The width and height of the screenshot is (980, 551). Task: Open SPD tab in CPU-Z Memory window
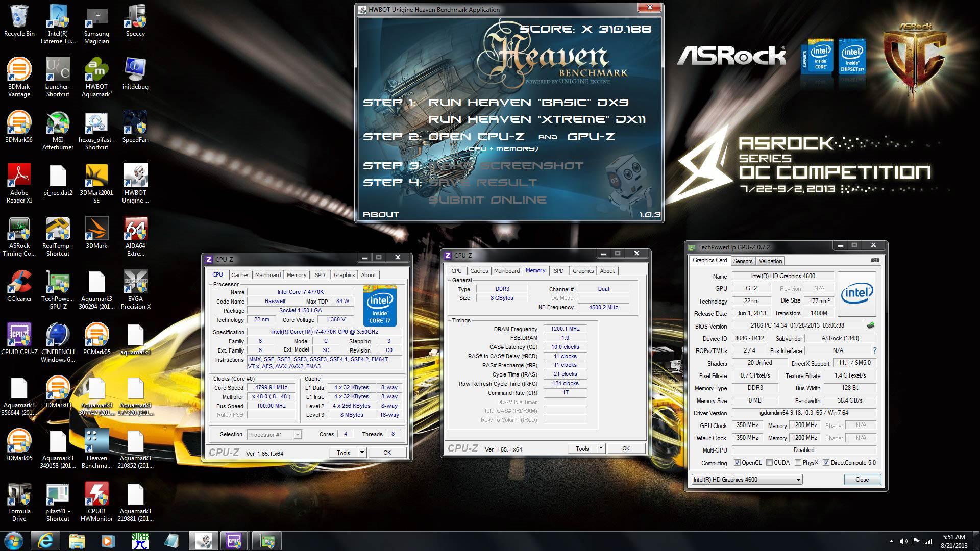[559, 271]
